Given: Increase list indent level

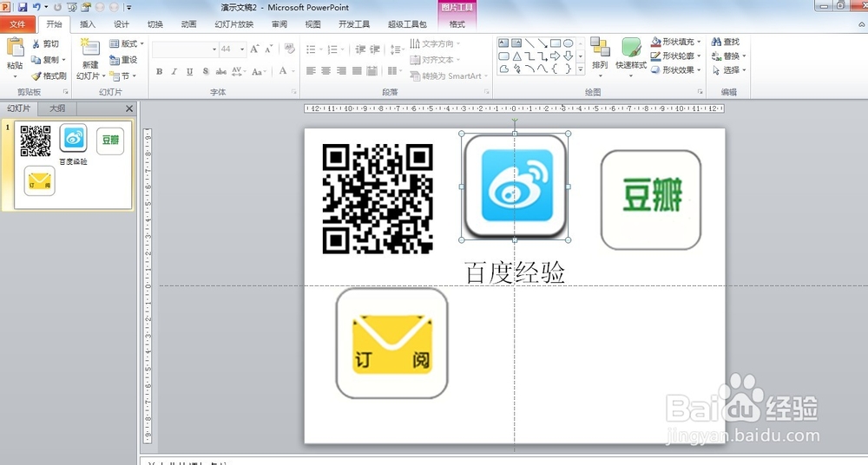Looking at the screenshot, I should pos(375,49).
